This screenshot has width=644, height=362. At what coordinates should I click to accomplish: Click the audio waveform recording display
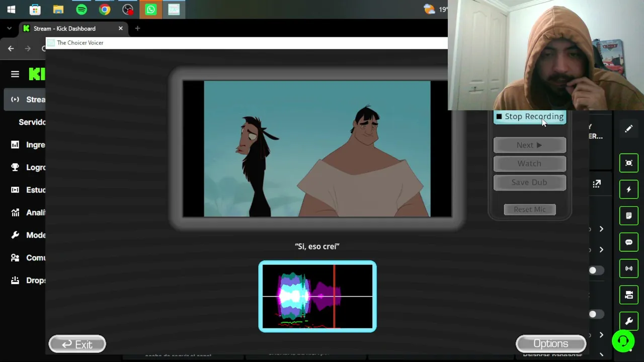pyautogui.click(x=317, y=297)
